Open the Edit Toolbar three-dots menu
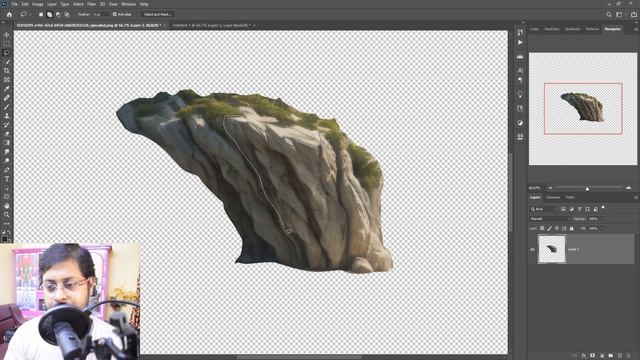The image size is (640, 360). [7, 224]
